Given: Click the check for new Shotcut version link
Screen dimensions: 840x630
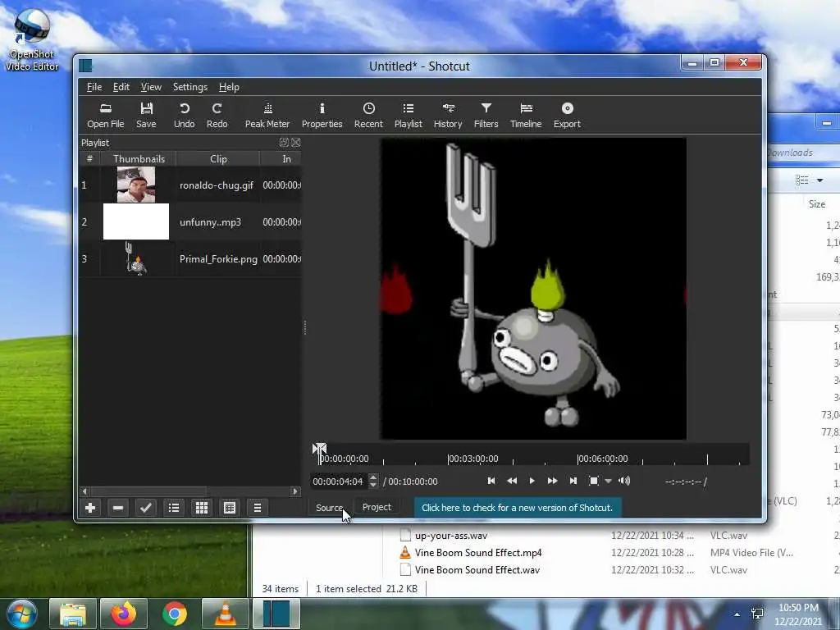Looking at the screenshot, I should pyautogui.click(x=517, y=508).
